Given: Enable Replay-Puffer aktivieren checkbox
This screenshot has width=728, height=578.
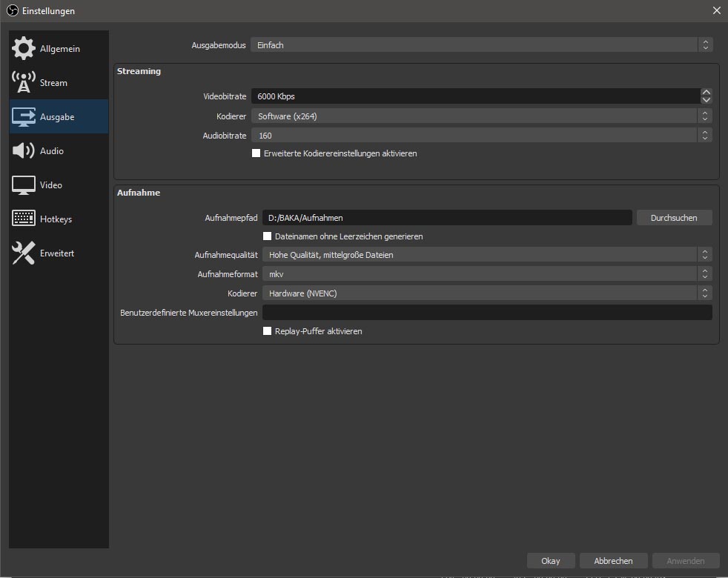Looking at the screenshot, I should coord(268,331).
